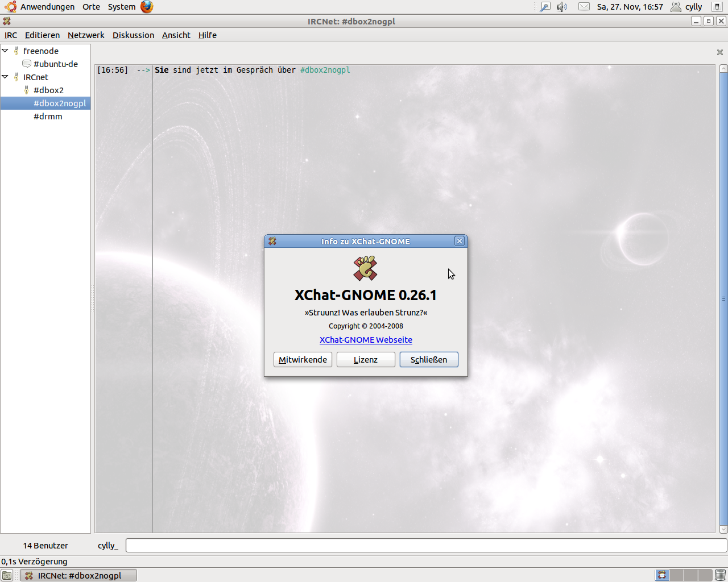
Task: Click the small icon next to #dbox2
Action: [26, 90]
